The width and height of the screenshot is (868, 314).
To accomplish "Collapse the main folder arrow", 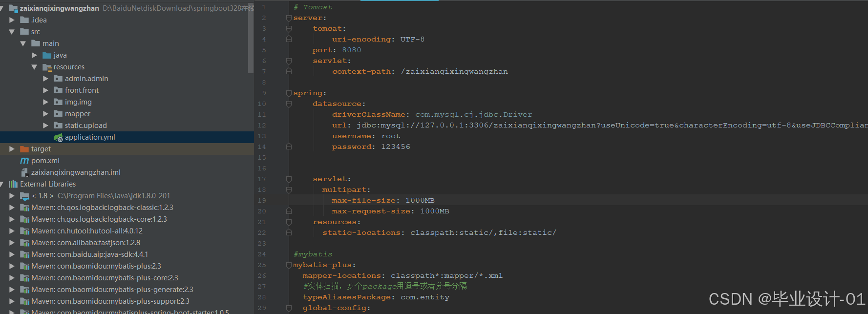I will click(23, 43).
